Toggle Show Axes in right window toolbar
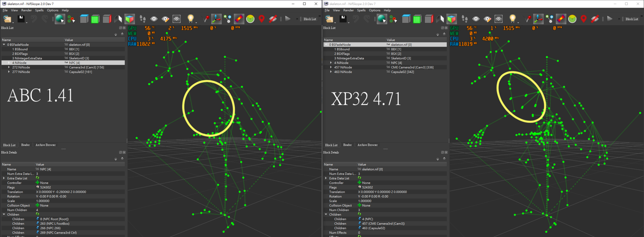 tap(538, 19)
